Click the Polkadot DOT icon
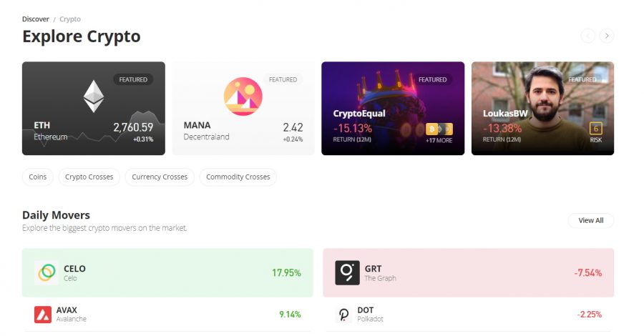The height and width of the screenshot is (336, 644). pos(343,315)
